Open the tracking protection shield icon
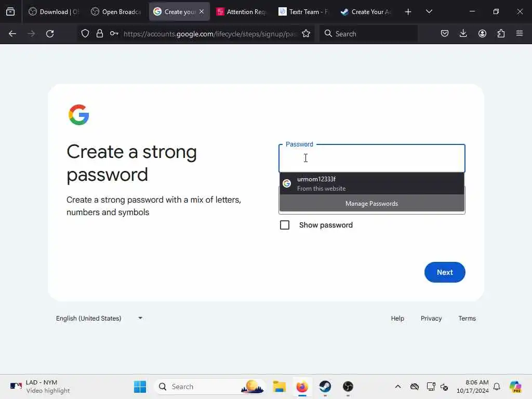This screenshot has height=399, width=532. (x=85, y=34)
